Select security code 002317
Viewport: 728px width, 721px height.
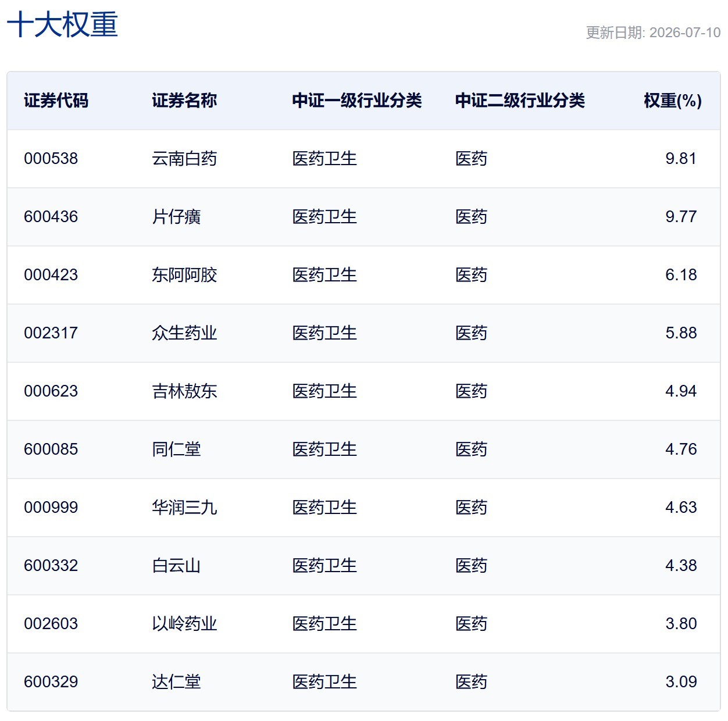tap(51, 333)
